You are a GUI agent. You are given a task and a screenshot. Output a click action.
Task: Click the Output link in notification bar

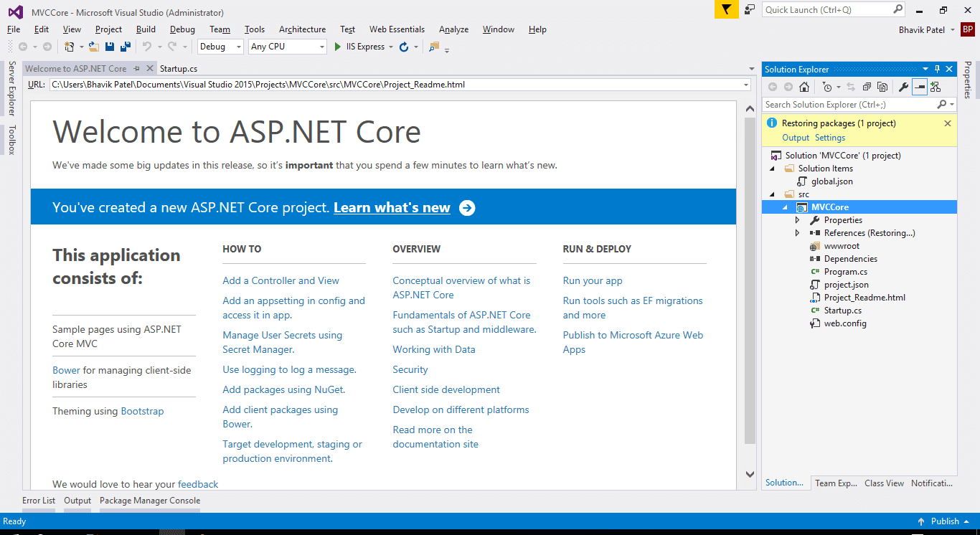tap(796, 138)
